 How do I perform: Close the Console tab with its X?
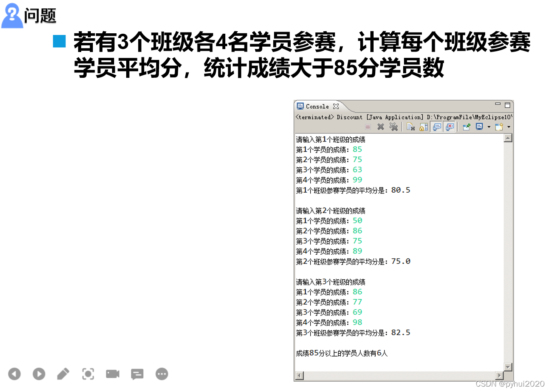tap(336, 107)
